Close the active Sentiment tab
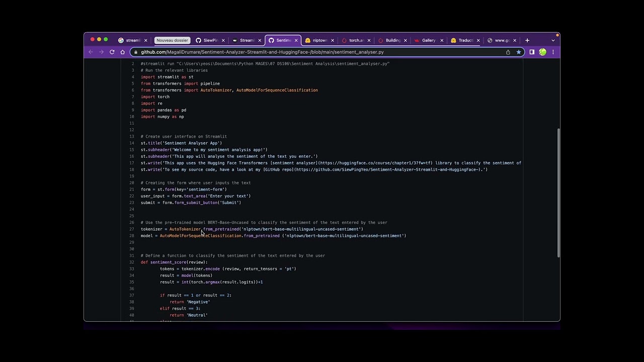Image resolution: width=644 pixels, height=362 pixels. click(296, 40)
